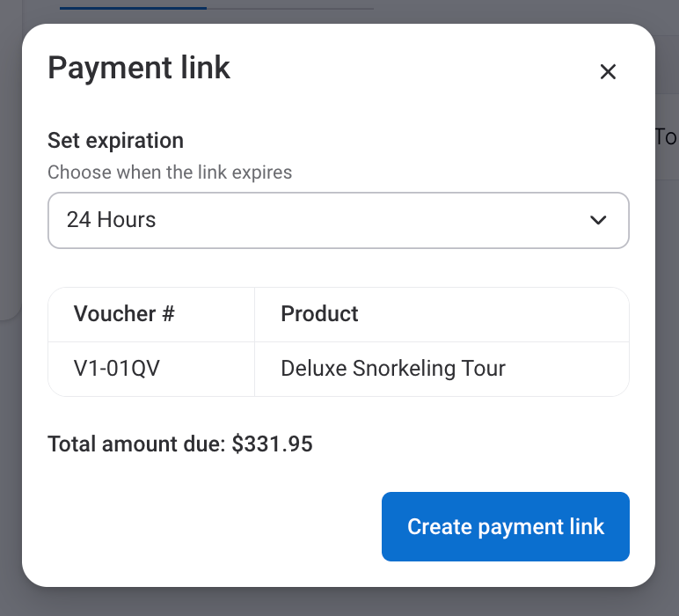
Task: Click the 'Choose when the link expires' hint
Action: [170, 172]
